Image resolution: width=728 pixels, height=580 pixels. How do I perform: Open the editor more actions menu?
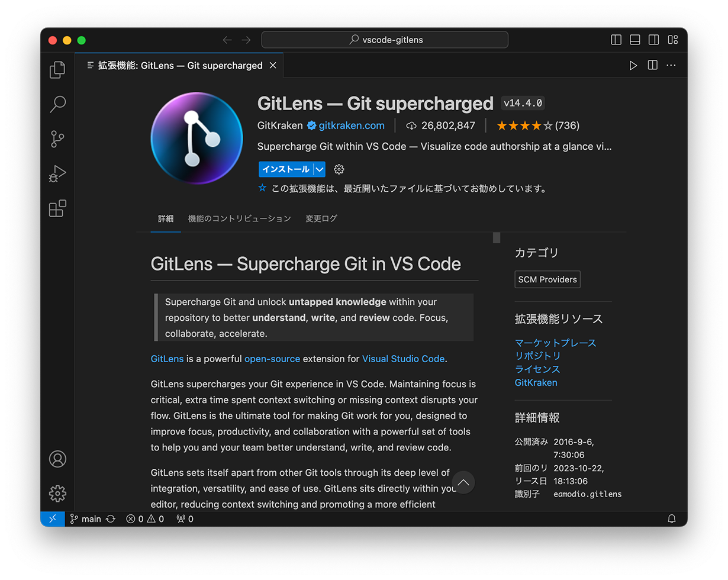tap(671, 65)
